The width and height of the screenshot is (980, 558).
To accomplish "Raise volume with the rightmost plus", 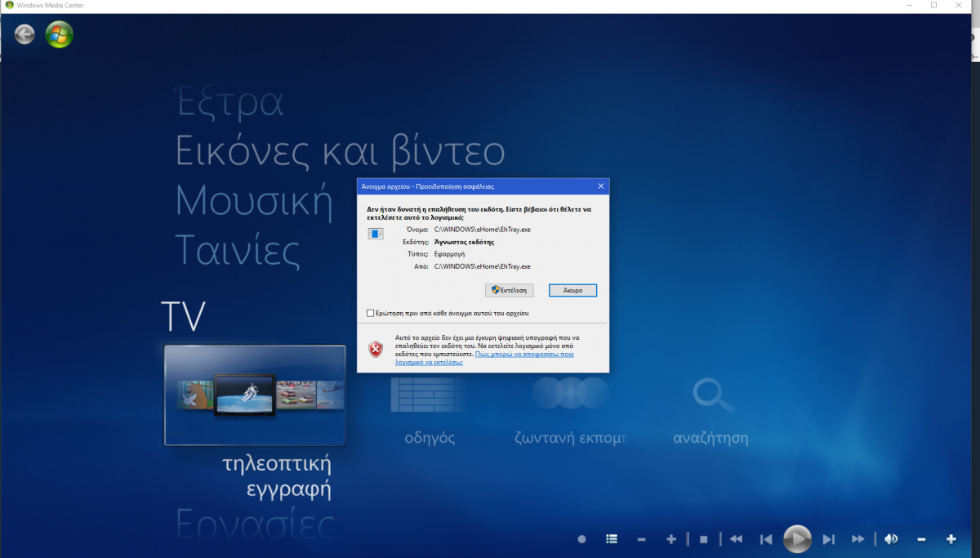I will pyautogui.click(x=951, y=539).
